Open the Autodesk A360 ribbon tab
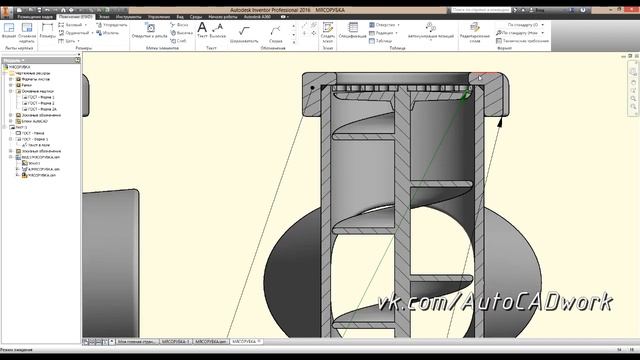This screenshot has height=360, width=640. coord(257,17)
